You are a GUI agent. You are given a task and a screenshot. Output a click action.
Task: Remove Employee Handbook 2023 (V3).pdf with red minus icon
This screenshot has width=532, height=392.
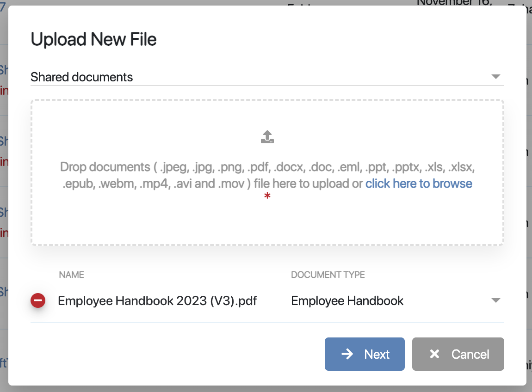tap(38, 300)
